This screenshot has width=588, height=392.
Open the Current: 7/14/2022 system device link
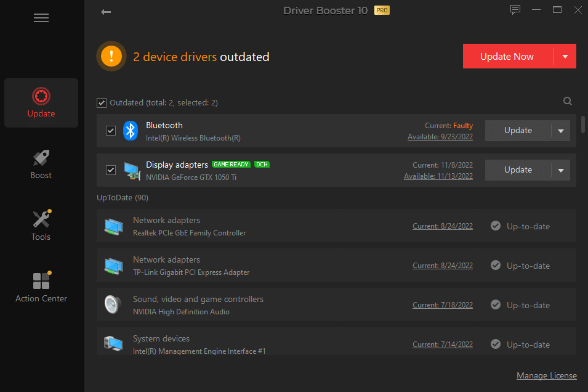[x=443, y=345]
